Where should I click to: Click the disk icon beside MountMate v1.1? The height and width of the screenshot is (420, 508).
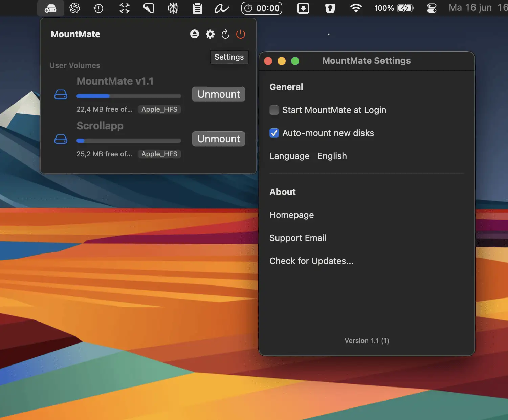tap(61, 94)
